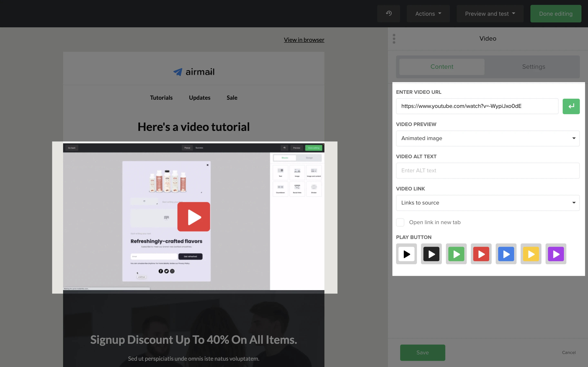
Task: Click the undo history clock icon
Action: click(x=389, y=13)
